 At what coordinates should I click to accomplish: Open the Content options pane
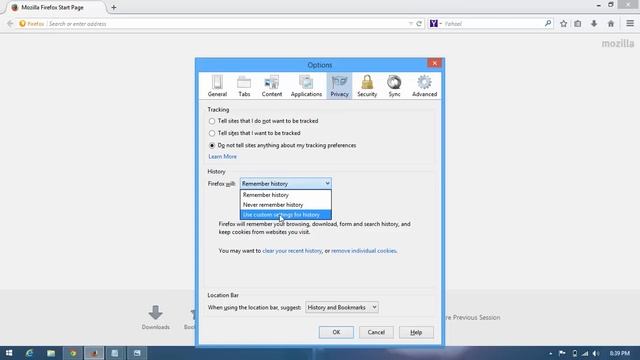271,86
